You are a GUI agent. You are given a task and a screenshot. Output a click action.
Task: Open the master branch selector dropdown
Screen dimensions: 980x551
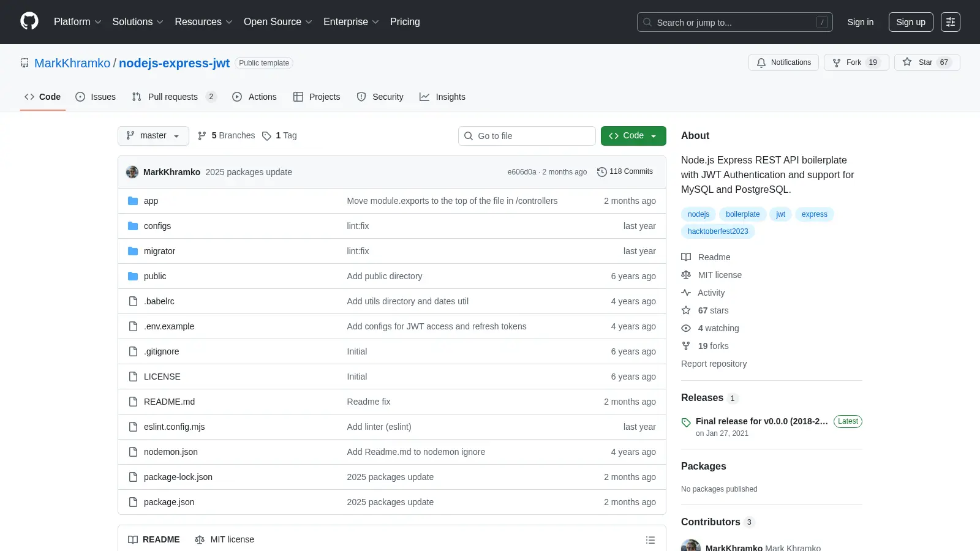(153, 136)
